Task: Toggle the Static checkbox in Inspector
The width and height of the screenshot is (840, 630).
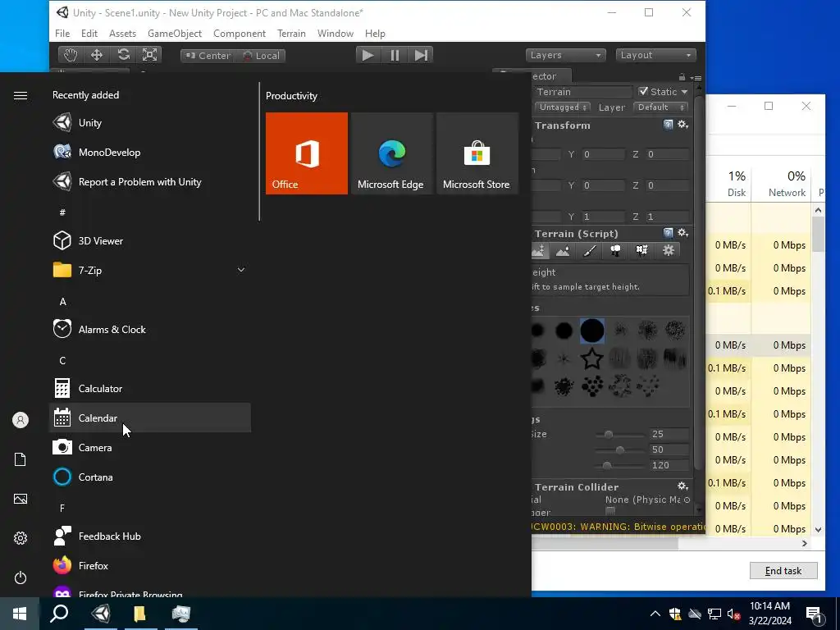Action: tap(643, 92)
